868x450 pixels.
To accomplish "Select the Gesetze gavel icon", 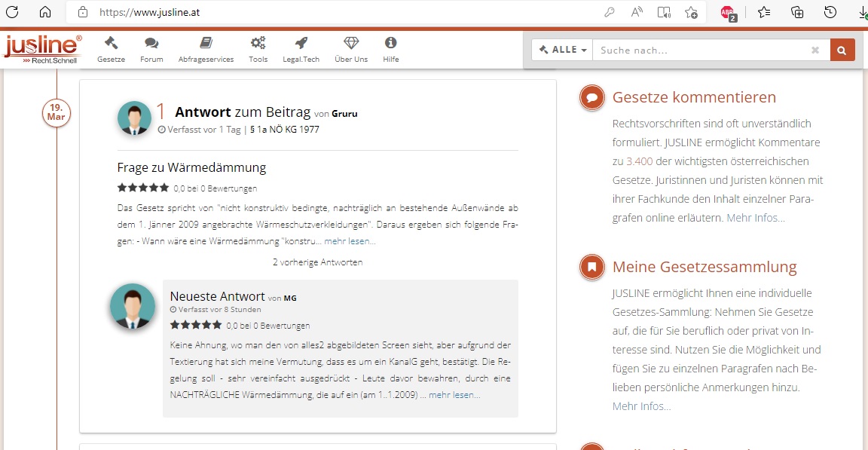I will click(111, 44).
